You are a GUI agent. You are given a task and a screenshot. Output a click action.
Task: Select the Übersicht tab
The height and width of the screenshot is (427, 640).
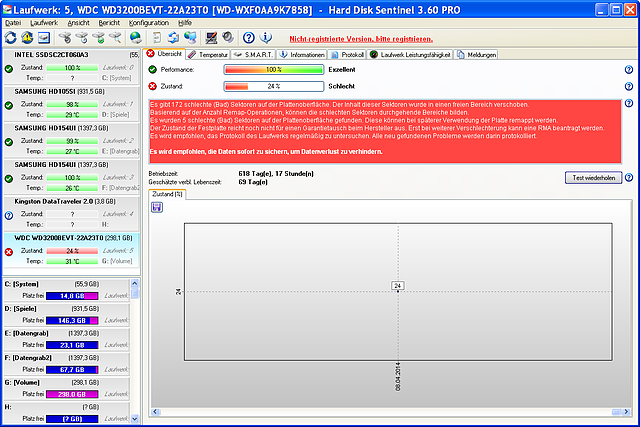tap(164, 54)
